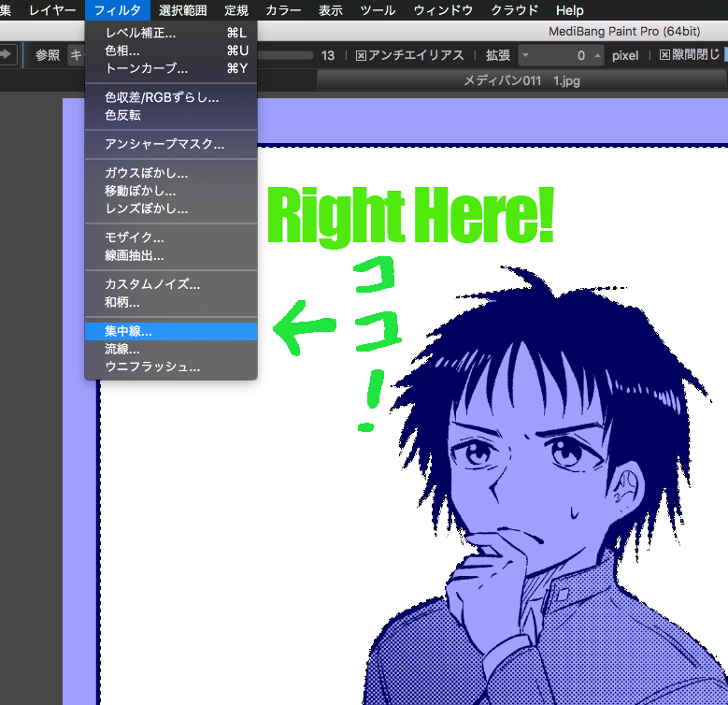The width and height of the screenshot is (728, 705).
Task: Choose レベル補正... filter
Action: click(x=171, y=33)
